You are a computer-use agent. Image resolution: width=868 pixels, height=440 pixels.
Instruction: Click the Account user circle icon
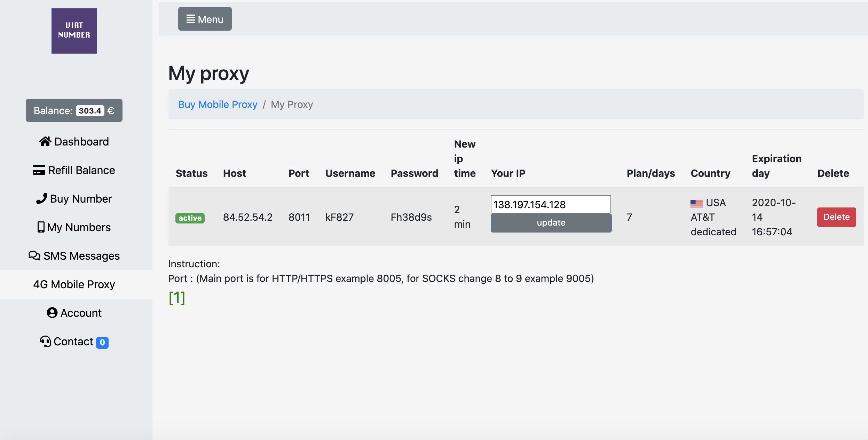pyautogui.click(x=52, y=313)
